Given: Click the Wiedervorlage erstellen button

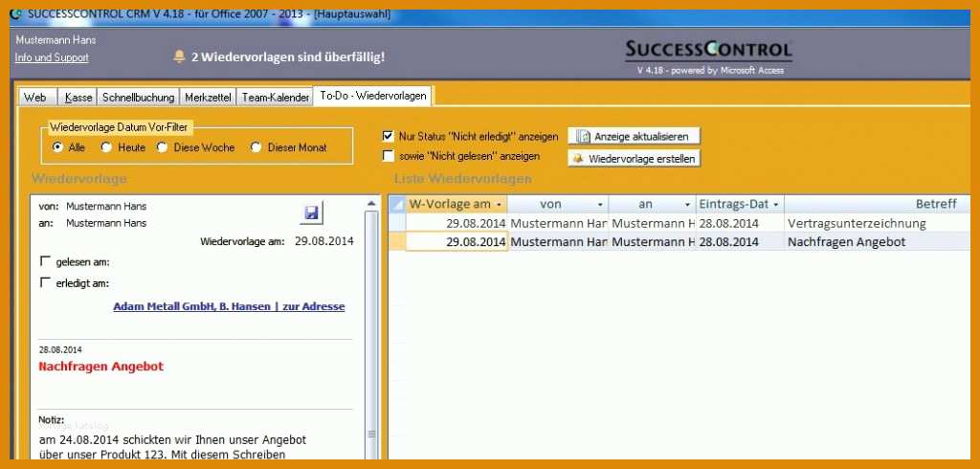Looking at the screenshot, I should point(634,159).
